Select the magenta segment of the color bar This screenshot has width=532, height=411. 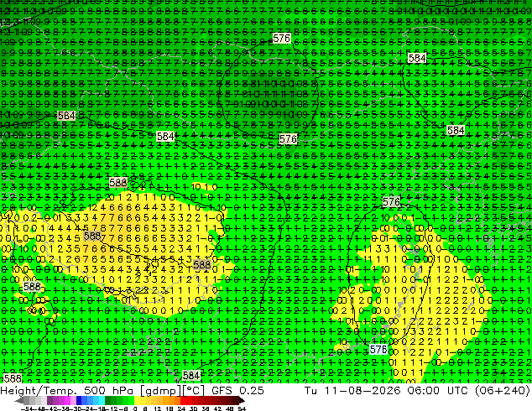(x=67, y=401)
